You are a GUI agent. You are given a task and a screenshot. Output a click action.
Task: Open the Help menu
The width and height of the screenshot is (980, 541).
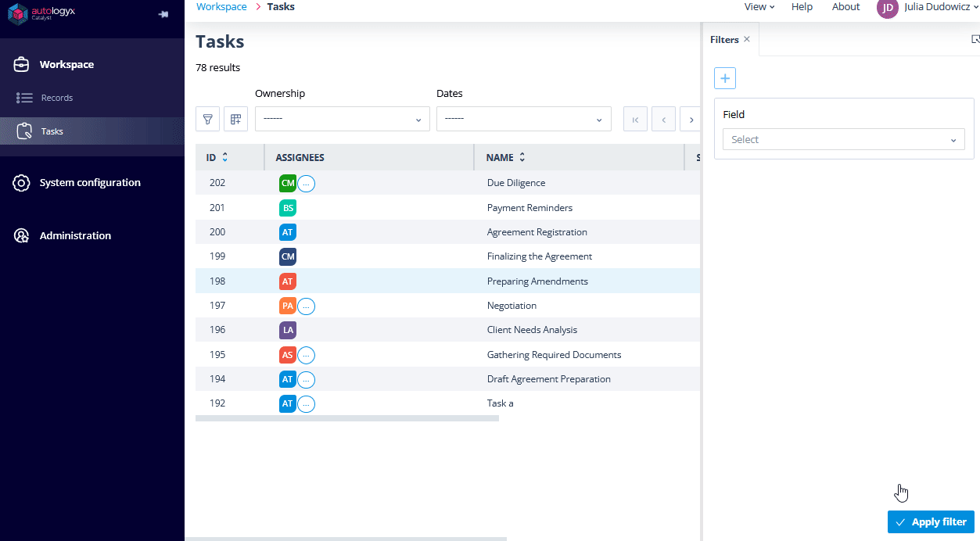802,7
